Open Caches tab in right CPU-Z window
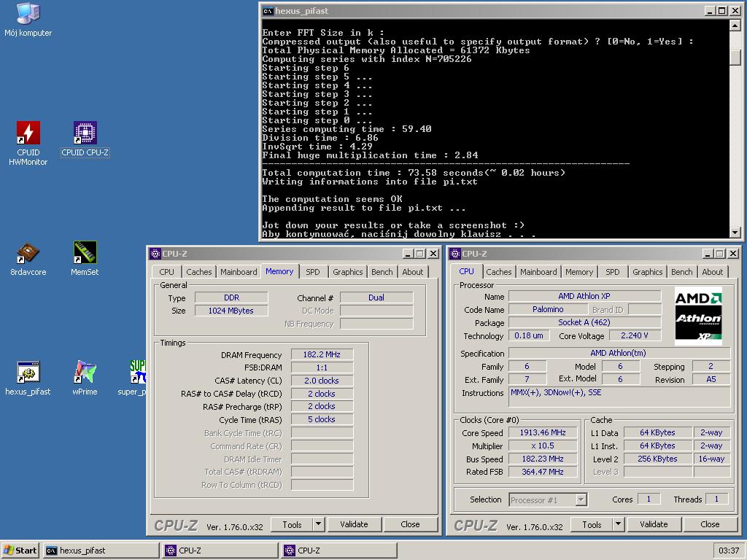This screenshot has width=747, height=560. pos(499,272)
